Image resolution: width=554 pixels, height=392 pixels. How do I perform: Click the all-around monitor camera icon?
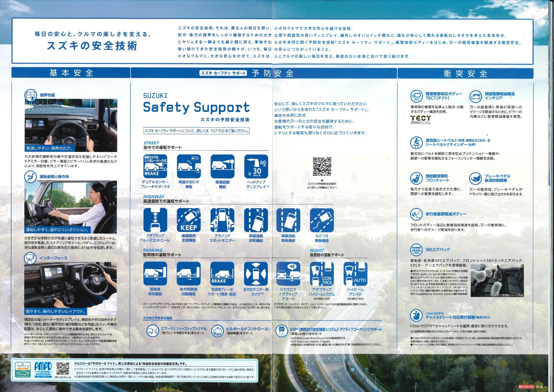coord(256,274)
